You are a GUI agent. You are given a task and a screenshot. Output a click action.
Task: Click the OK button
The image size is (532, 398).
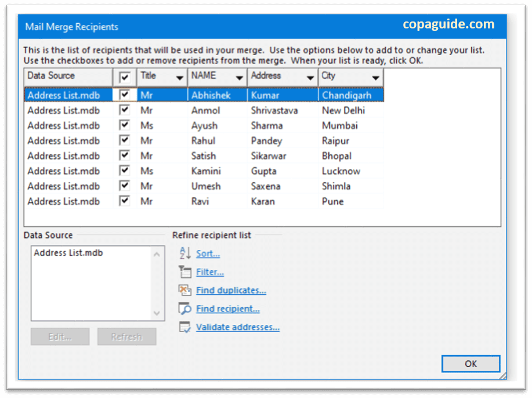point(471,364)
